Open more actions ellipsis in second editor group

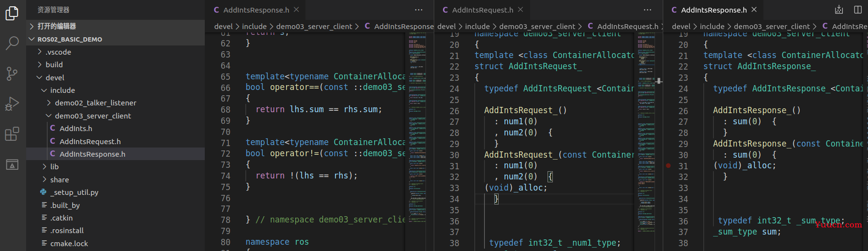pyautogui.click(x=648, y=10)
